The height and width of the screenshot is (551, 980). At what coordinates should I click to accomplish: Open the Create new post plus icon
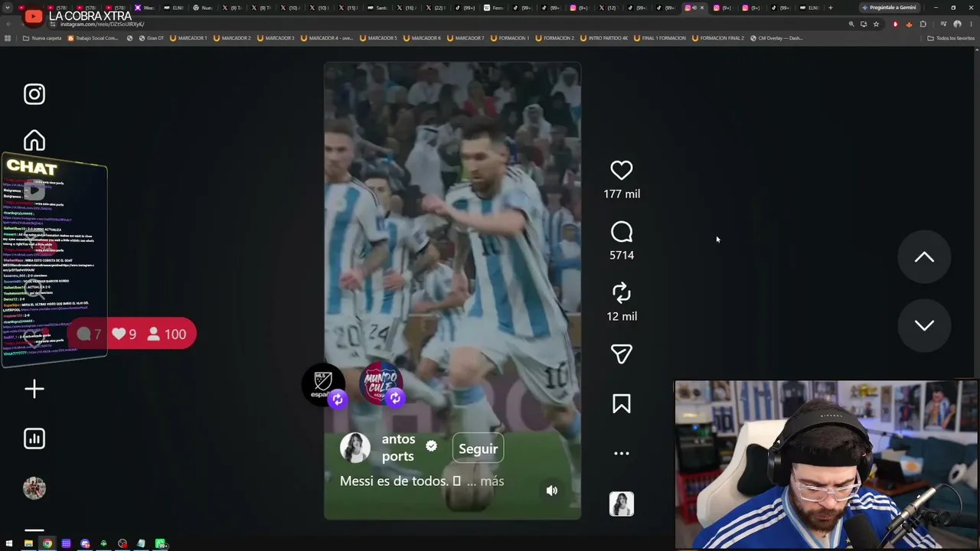34,389
